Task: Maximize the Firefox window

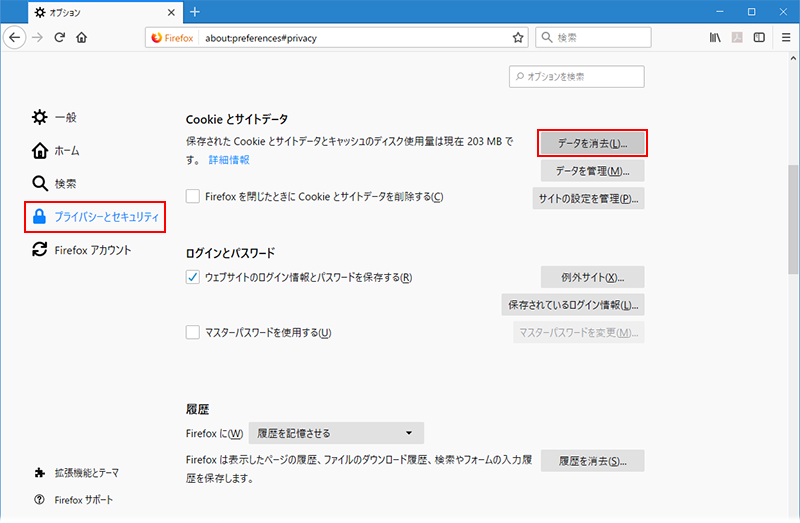Action: point(752,12)
